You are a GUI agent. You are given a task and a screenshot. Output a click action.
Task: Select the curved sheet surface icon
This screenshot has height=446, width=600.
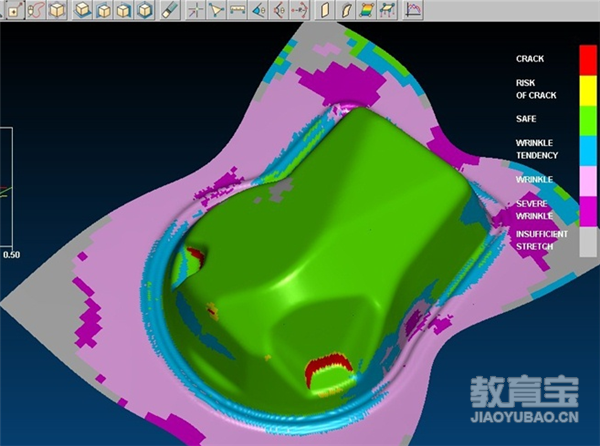(346, 10)
